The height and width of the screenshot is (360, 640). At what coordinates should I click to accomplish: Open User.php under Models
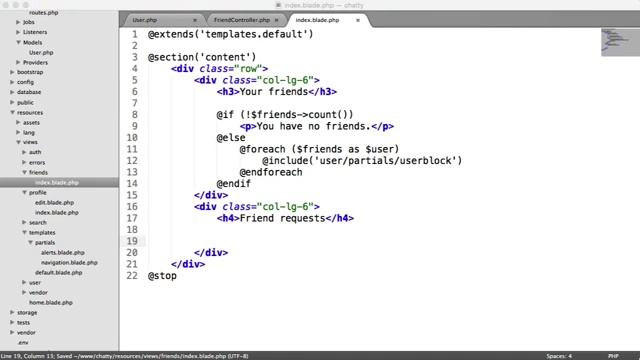[41, 52]
